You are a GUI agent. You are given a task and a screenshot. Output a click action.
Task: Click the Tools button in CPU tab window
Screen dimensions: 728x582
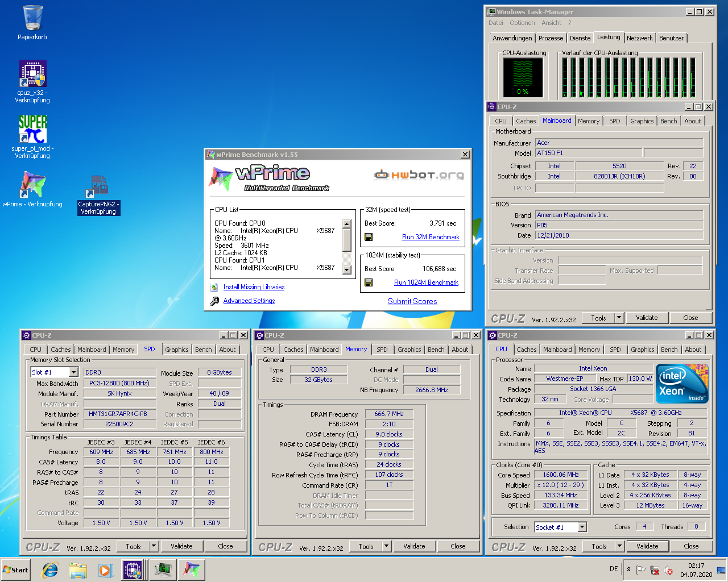pyautogui.click(x=599, y=546)
